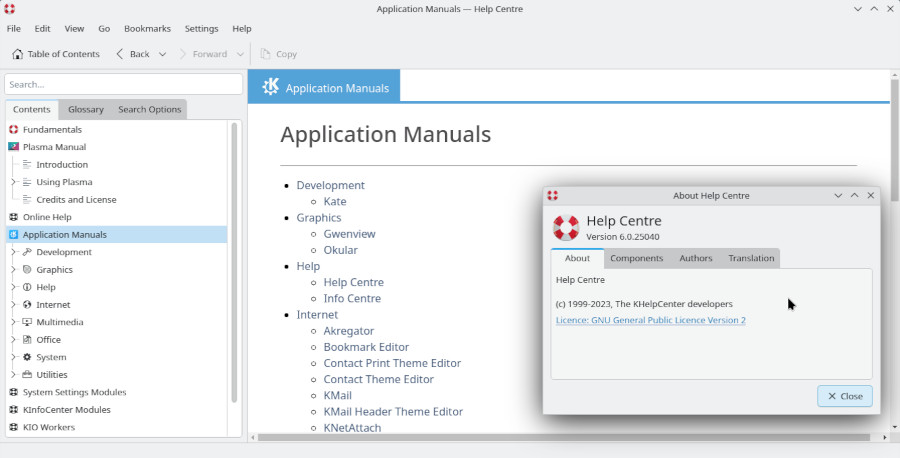
Task: Open the Back history dropdown arrow
Action: 162,54
